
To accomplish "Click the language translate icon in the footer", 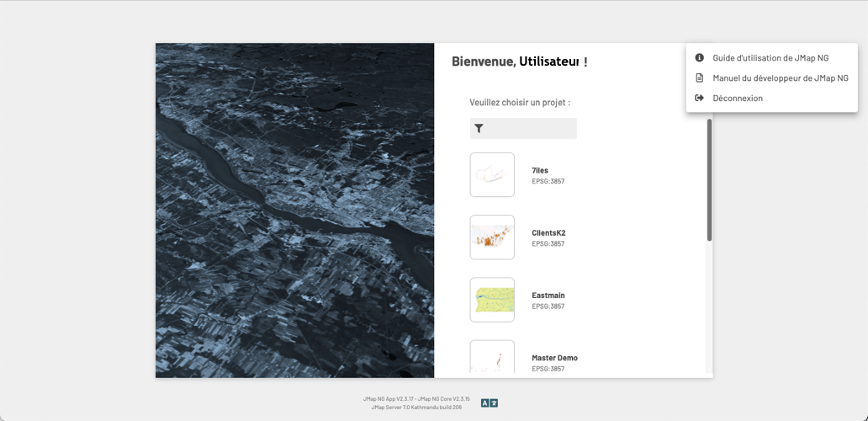I will pyautogui.click(x=490, y=403).
